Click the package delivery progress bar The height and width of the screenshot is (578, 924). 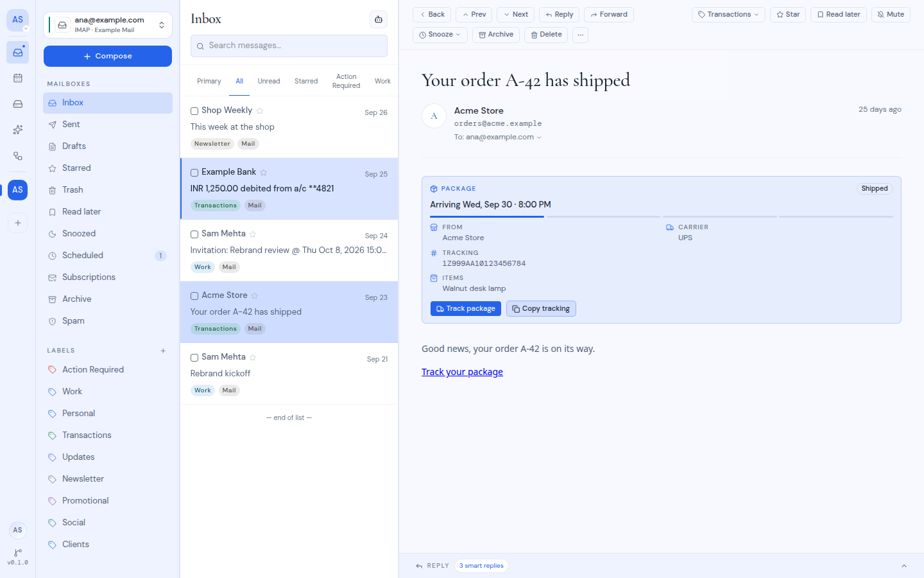(x=662, y=217)
